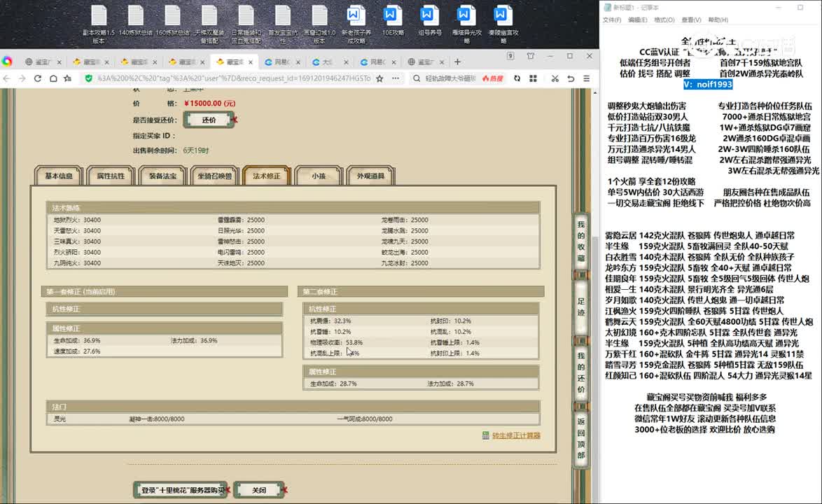Open Notepad's 查看(V) menu
The width and height of the screenshot is (822, 504).
click(x=692, y=20)
